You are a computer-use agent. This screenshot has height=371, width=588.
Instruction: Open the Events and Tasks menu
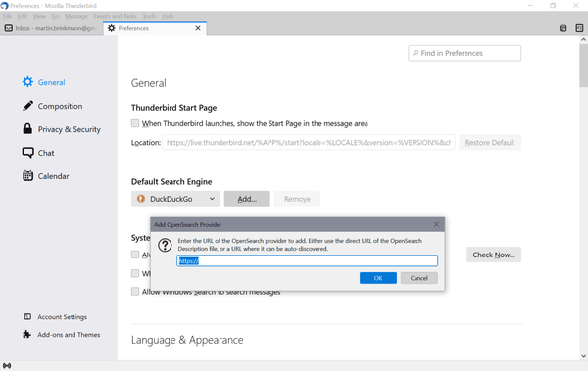115,16
